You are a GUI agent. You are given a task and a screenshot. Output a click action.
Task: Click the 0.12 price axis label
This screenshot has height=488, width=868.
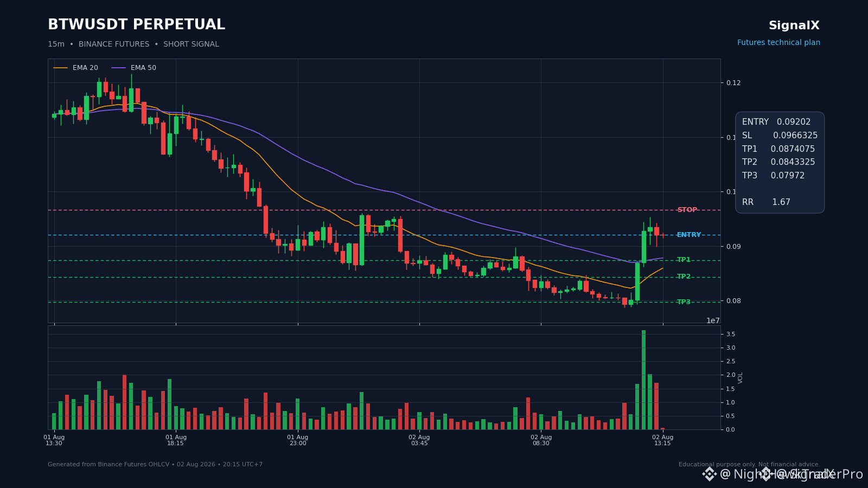(733, 83)
